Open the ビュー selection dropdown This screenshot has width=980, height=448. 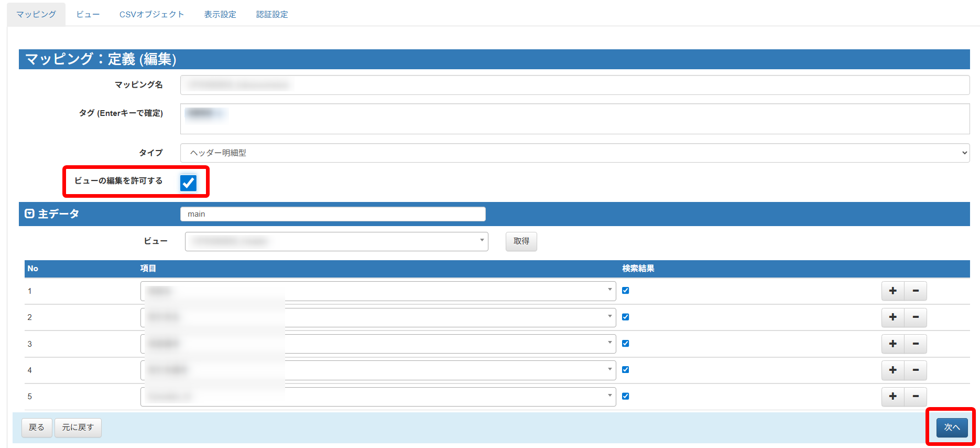(336, 241)
